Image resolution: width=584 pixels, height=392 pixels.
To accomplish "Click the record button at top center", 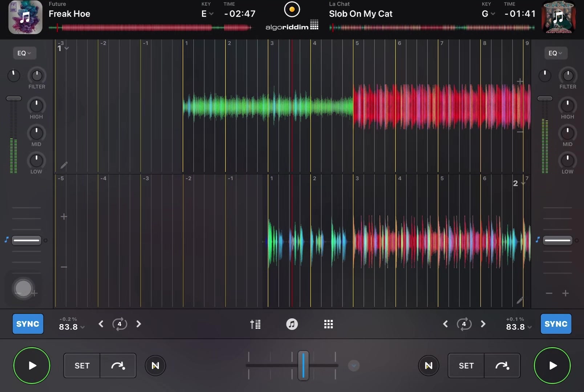I will coord(292,9).
